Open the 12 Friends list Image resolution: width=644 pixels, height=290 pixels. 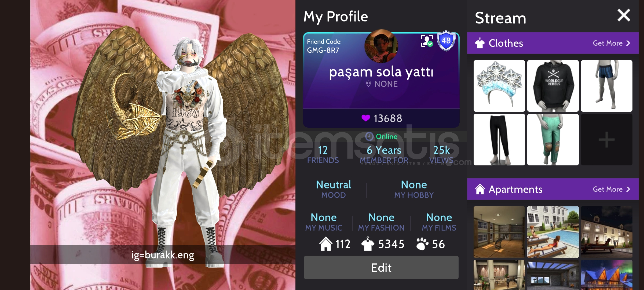coord(323,154)
